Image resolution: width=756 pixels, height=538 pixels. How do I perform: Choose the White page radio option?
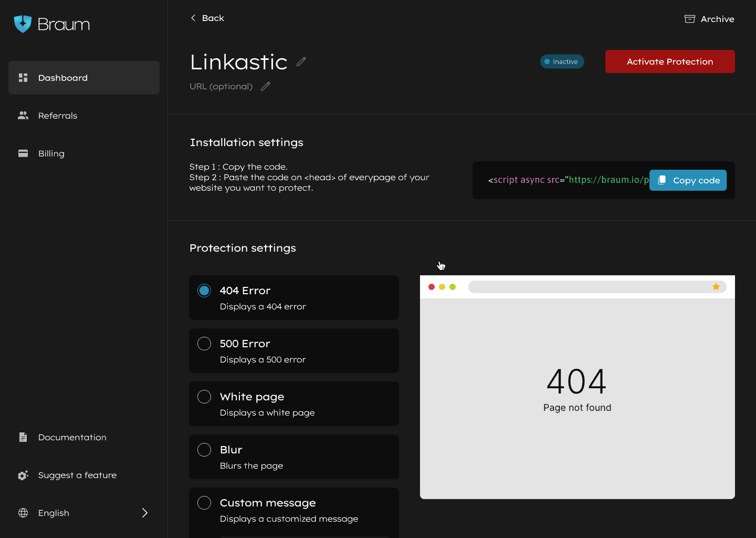click(204, 397)
